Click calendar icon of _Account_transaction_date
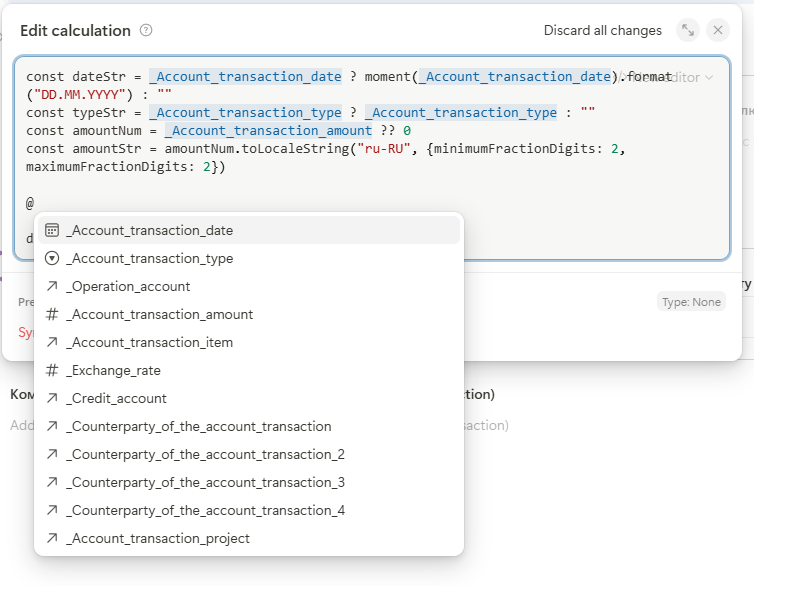 [x=52, y=230]
